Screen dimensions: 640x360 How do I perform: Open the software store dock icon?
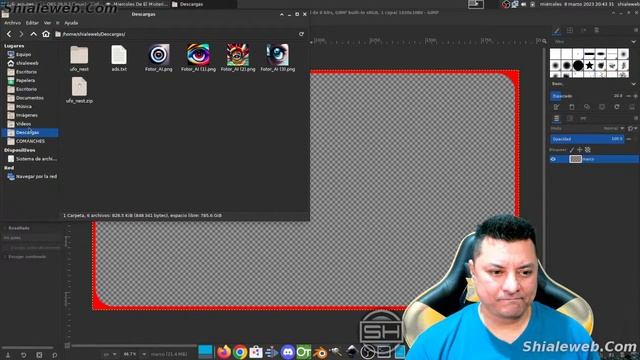pos(256,352)
